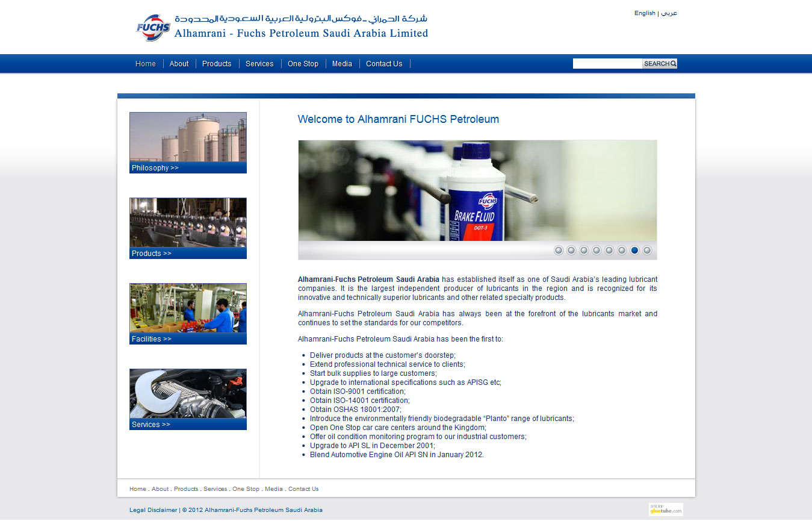Click the bullet 'Obtain OSHAS 18001:2007;'
Image resolution: width=812 pixels, height=521 pixels.
click(x=356, y=410)
